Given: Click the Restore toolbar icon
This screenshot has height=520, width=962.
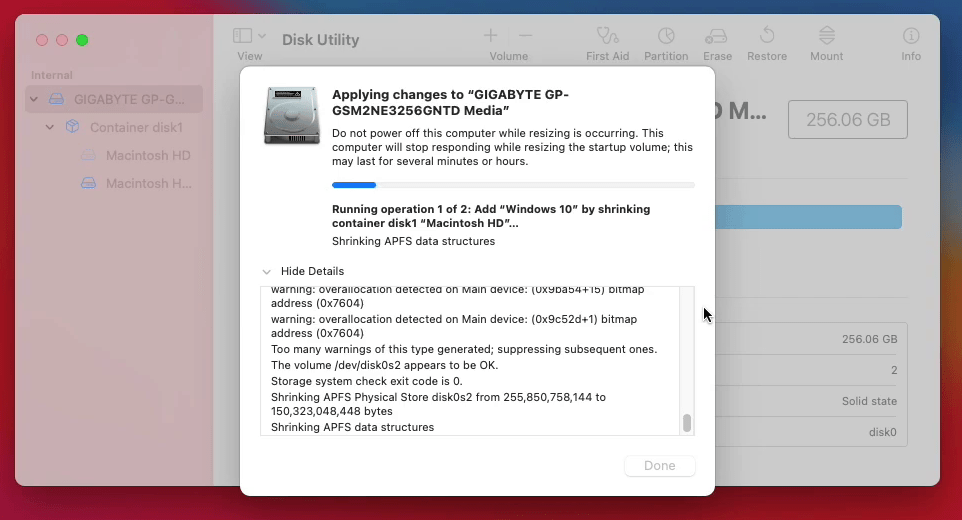Looking at the screenshot, I should [767, 36].
